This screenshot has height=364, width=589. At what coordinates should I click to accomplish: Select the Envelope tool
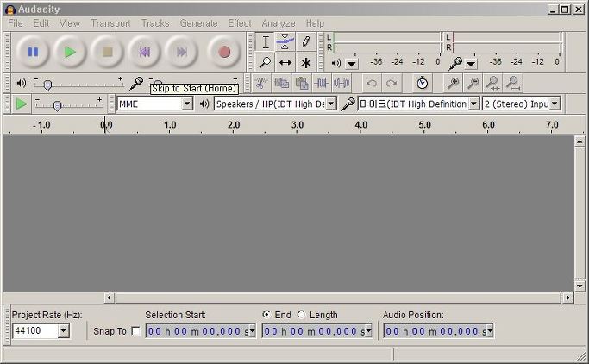pyautogui.click(x=285, y=42)
